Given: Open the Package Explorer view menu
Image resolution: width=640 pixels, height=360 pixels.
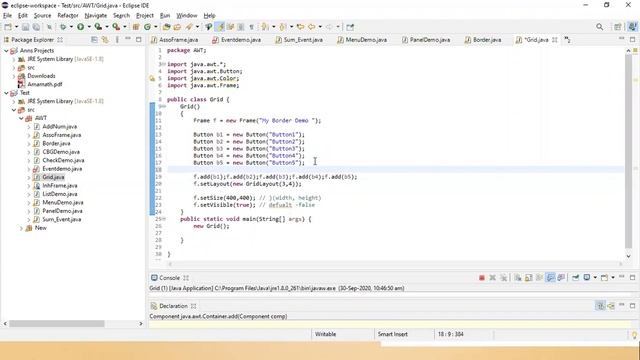Looking at the screenshot, I should pos(117,40).
